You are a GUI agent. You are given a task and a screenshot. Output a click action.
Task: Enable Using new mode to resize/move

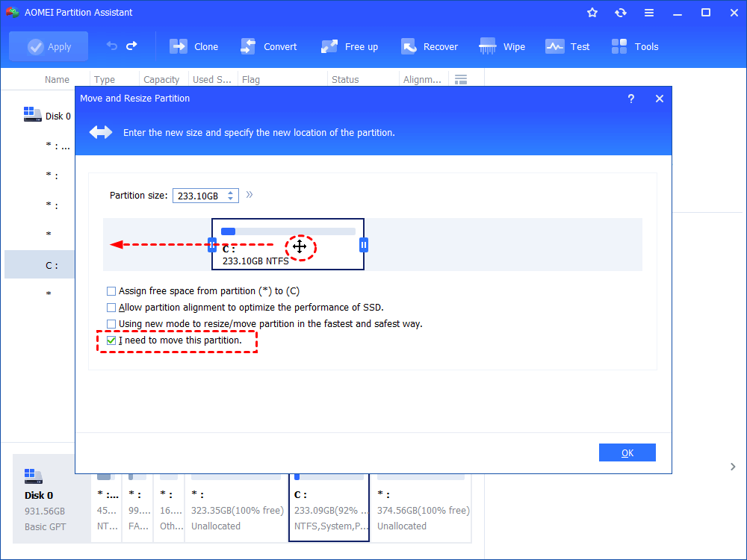pos(111,324)
